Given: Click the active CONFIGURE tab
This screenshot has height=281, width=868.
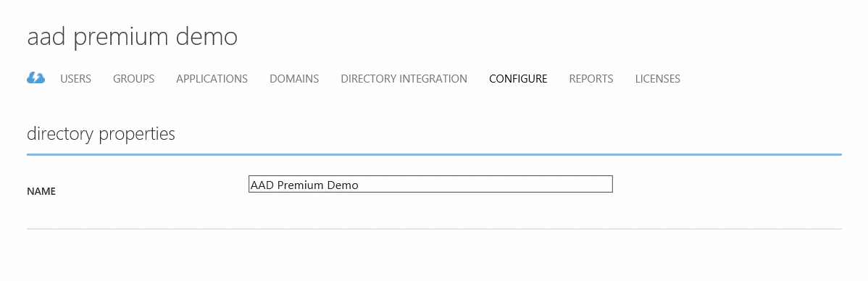Looking at the screenshot, I should [518, 78].
